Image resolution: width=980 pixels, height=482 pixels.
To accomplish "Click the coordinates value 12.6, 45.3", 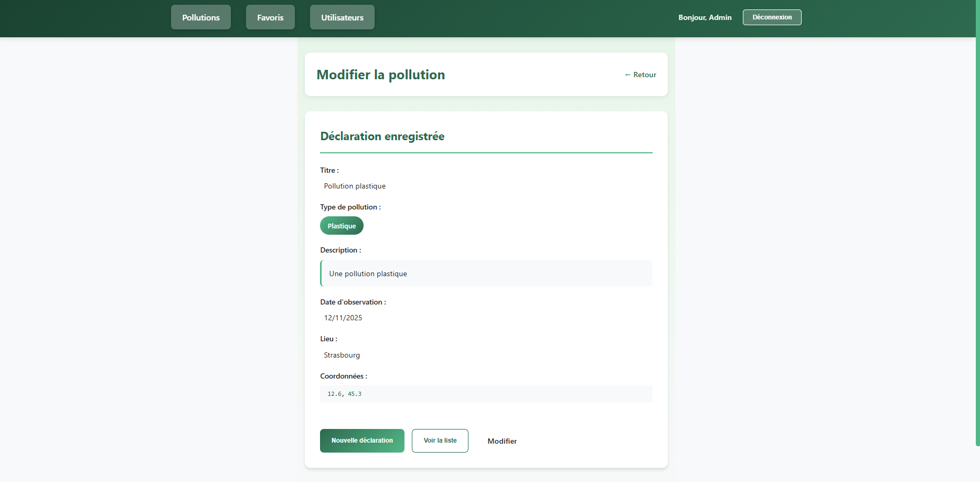I will pyautogui.click(x=344, y=394).
